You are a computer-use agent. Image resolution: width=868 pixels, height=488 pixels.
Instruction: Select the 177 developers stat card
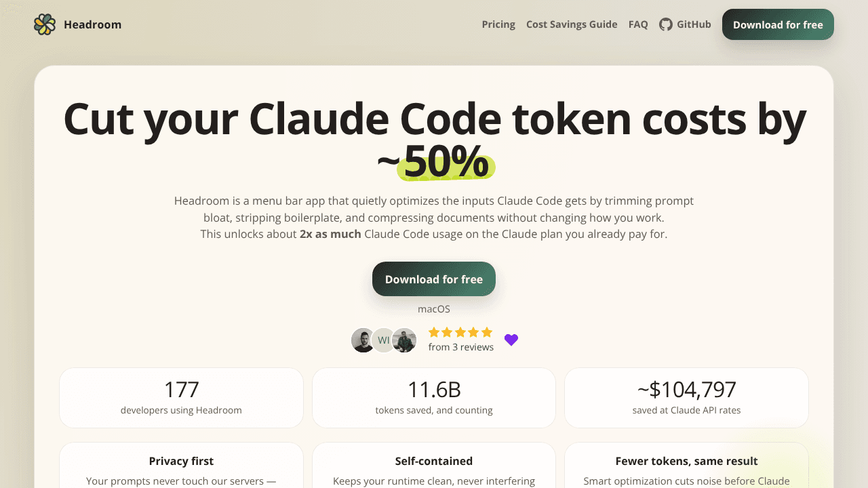(x=181, y=398)
